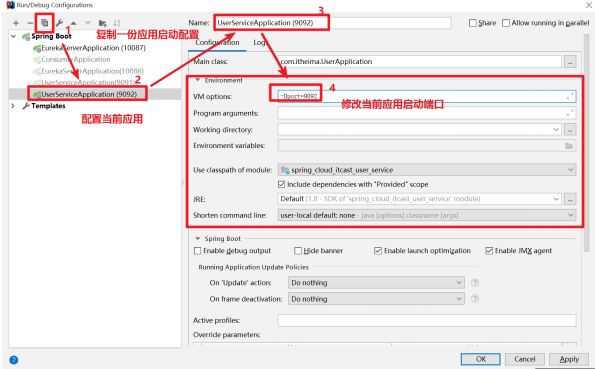Image resolution: width=595 pixels, height=369 pixels.
Task: Click the OK button
Action: (x=480, y=359)
